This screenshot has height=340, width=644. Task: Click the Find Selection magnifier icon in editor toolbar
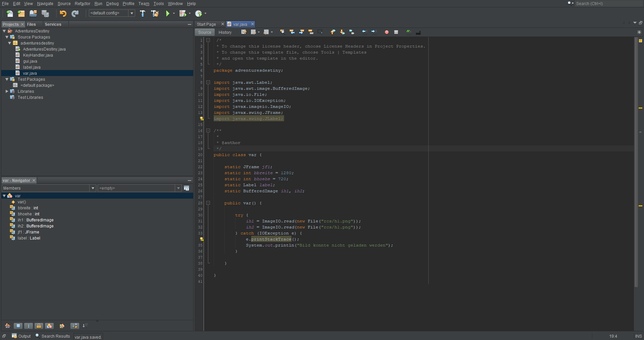(282, 32)
